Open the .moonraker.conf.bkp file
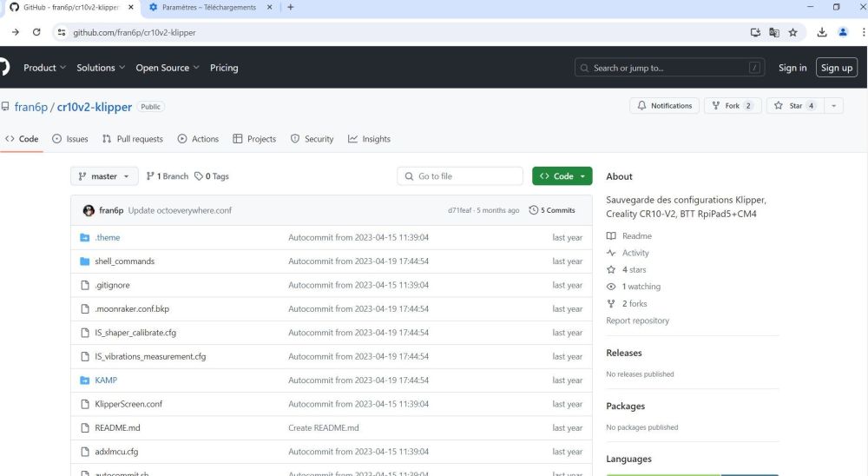Screen dimensions: 868x476 pyautogui.click(x=132, y=308)
